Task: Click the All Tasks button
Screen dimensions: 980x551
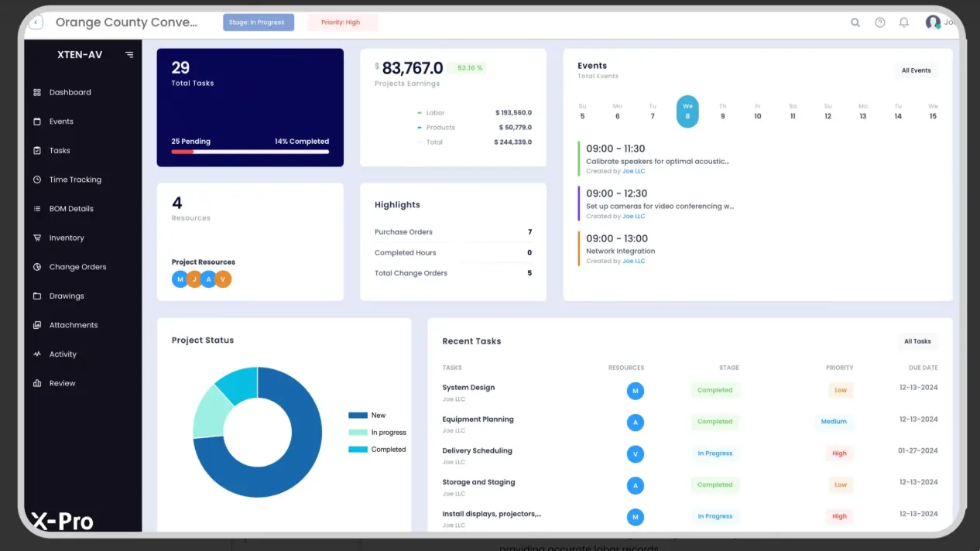Action: click(917, 341)
